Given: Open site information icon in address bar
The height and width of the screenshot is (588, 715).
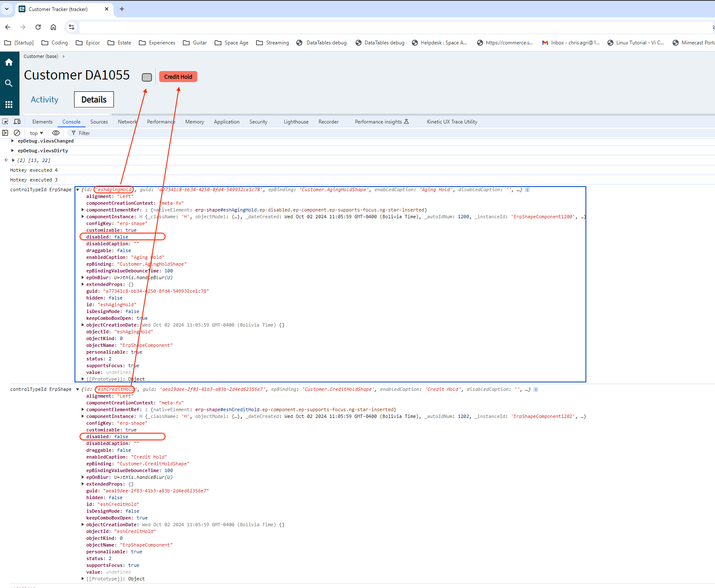Looking at the screenshot, I should pyautogui.click(x=72, y=27).
